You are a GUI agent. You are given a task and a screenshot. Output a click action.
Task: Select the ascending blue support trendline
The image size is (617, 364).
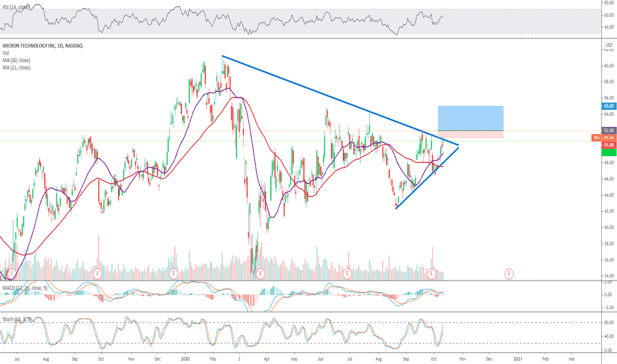pos(428,177)
